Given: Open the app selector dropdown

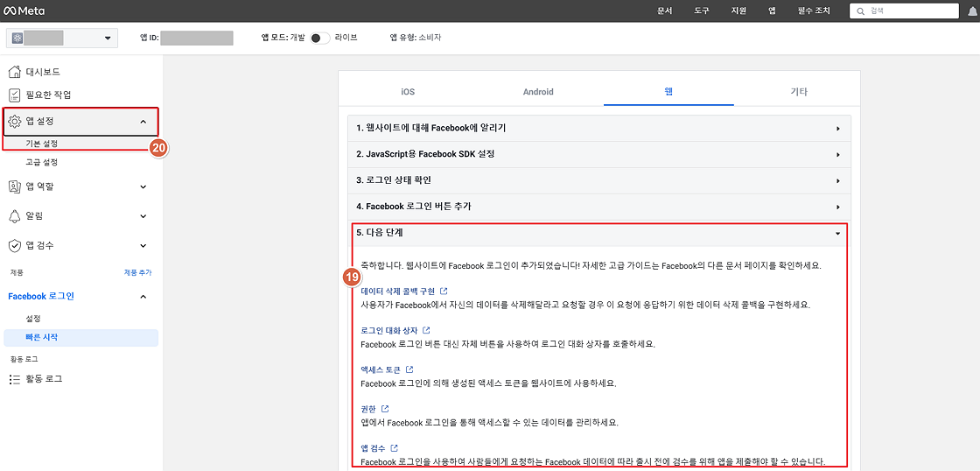Looking at the screenshot, I should (x=62, y=39).
